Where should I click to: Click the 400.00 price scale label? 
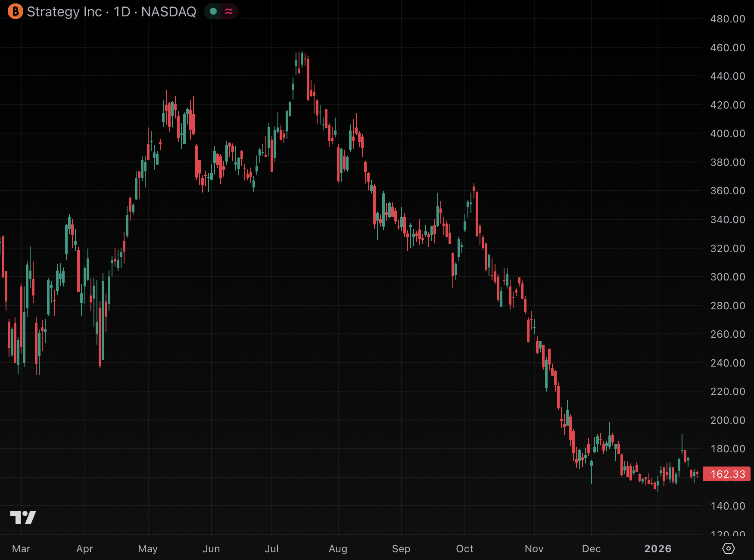tap(727, 134)
